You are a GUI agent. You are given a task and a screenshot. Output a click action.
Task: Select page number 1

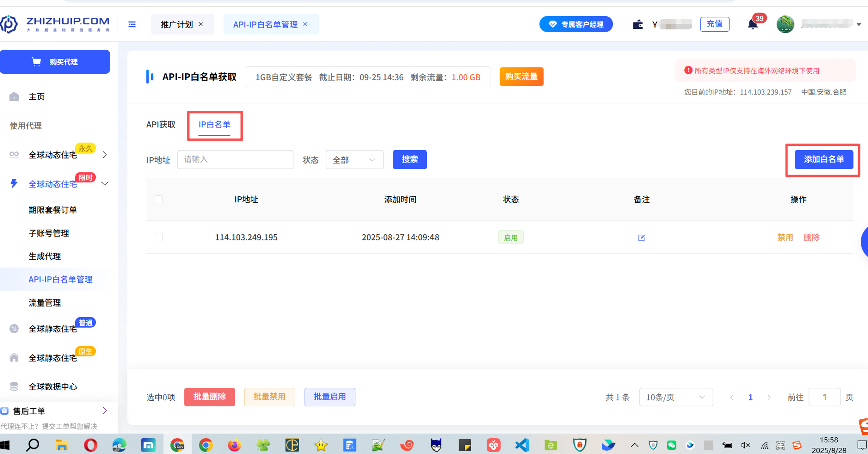click(x=750, y=397)
